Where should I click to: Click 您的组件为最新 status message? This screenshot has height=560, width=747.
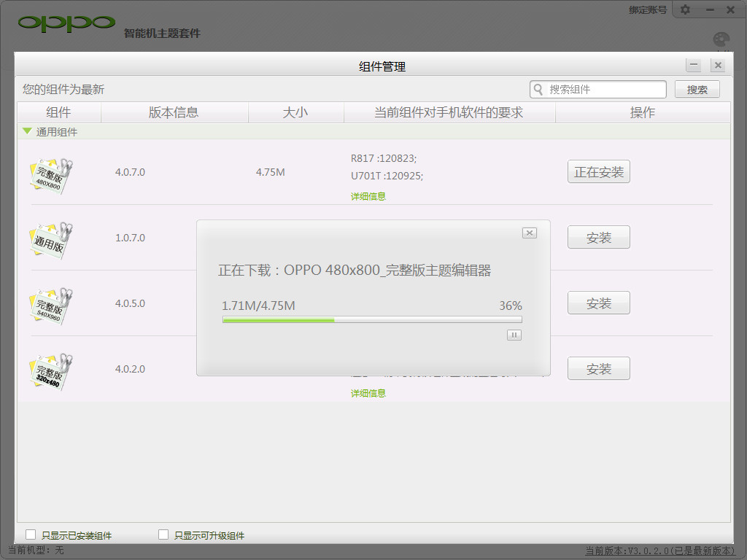[x=63, y=90]
